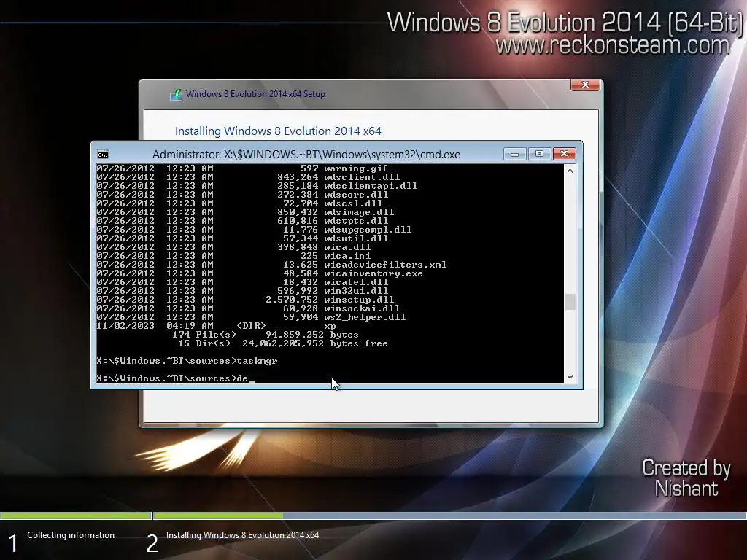Click the cmd.exe system menu icon

tap(102, 155)
